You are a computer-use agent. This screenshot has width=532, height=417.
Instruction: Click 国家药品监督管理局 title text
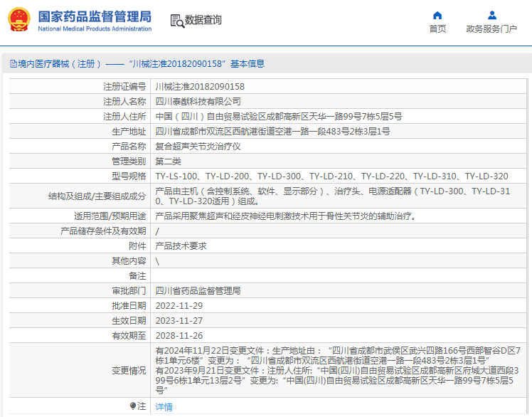(95, 16)
